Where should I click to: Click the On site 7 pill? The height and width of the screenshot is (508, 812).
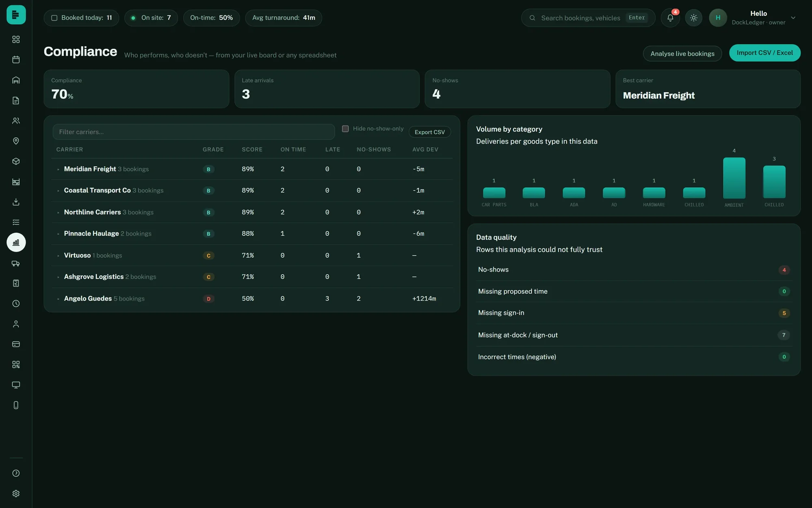click(151, 18)
